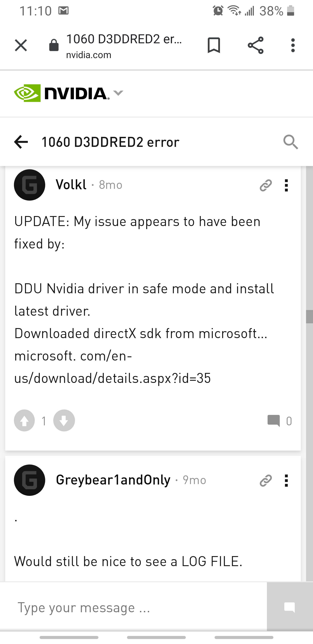Upvote Volkl's UPDATE post
313x644 pixels.
tap(25, 421)
